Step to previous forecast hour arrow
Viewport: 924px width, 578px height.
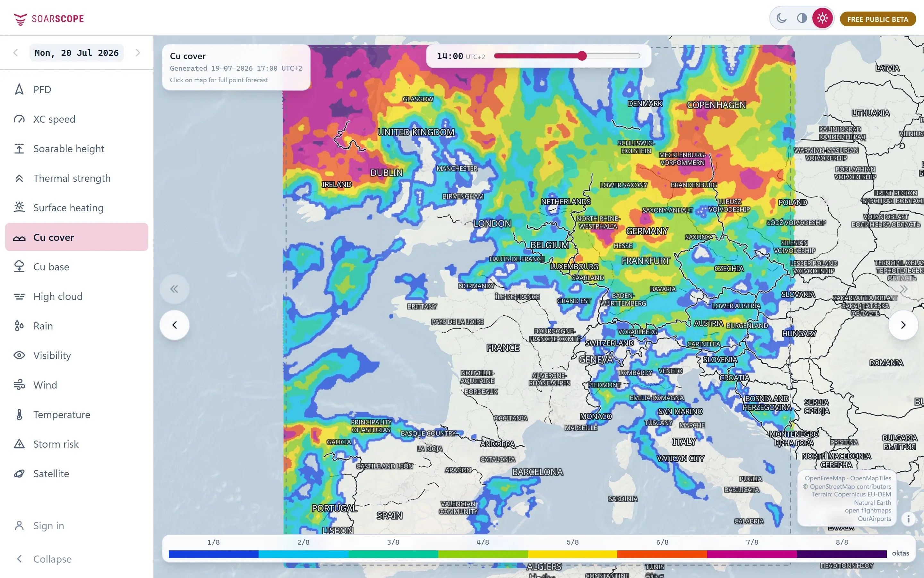click(x=175, y=325)
